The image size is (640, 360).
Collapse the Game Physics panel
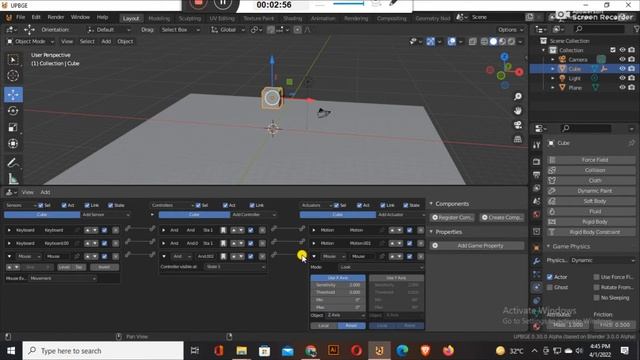pyautogui.click(x=548, y=247)
